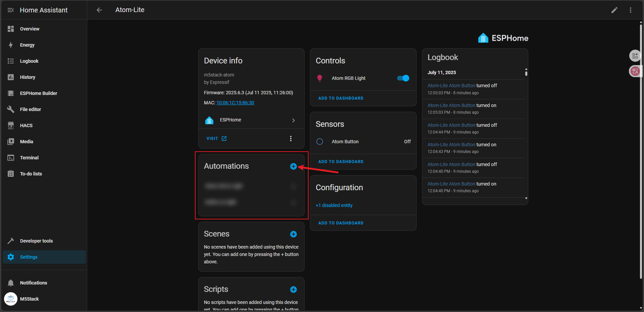This screenshot has width=644, height=312.
Task: Open ESPHome Builder in the sidebar
Action: 44,93
